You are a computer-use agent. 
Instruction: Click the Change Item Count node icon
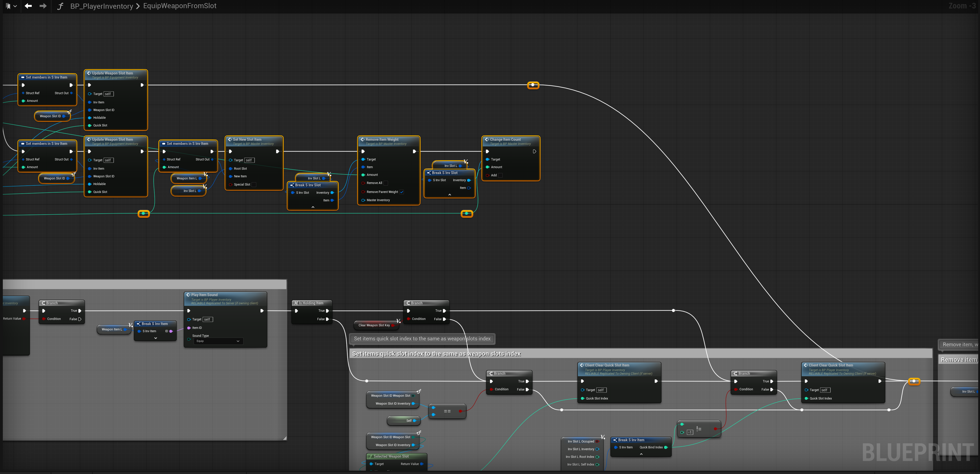(487, 139)
